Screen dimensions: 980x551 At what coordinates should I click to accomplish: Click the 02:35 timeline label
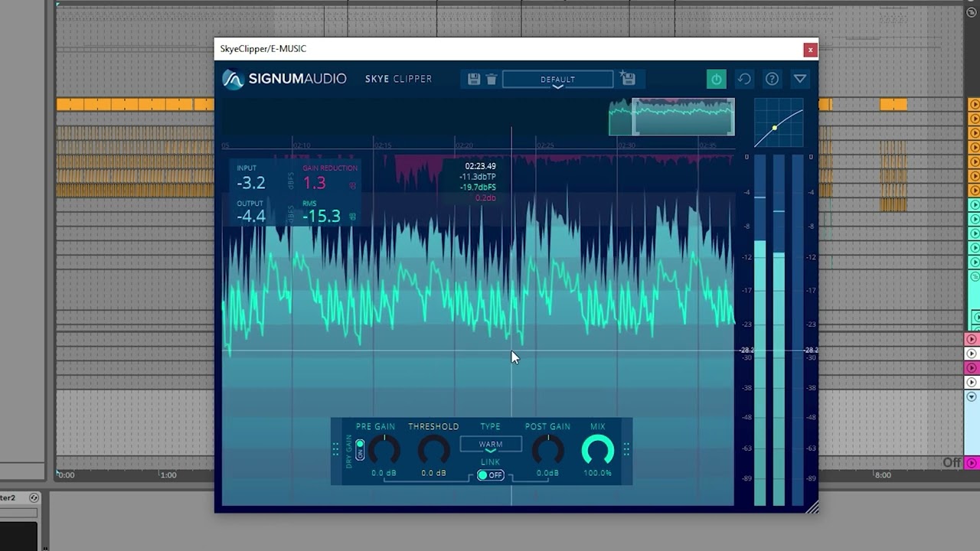click(707, 145)
